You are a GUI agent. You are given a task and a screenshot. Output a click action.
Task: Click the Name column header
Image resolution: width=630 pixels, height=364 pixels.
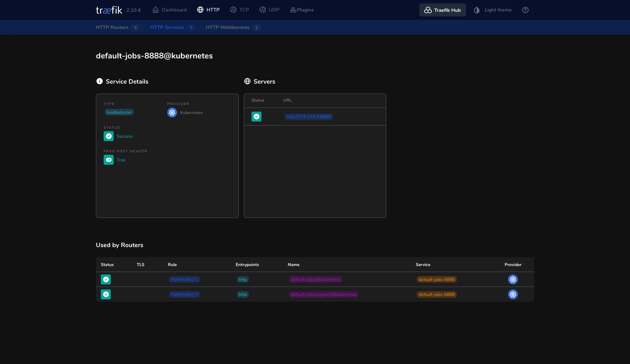click(294, 265)
